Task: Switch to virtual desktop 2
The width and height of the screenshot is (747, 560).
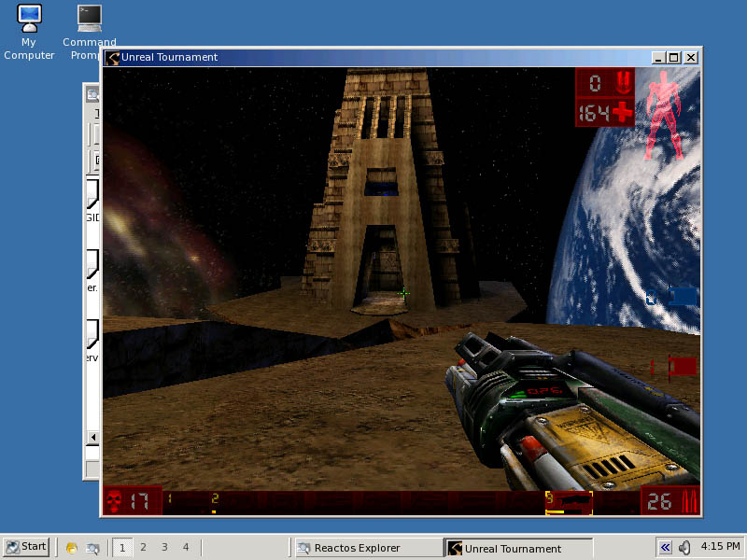Action: [144, 548]
